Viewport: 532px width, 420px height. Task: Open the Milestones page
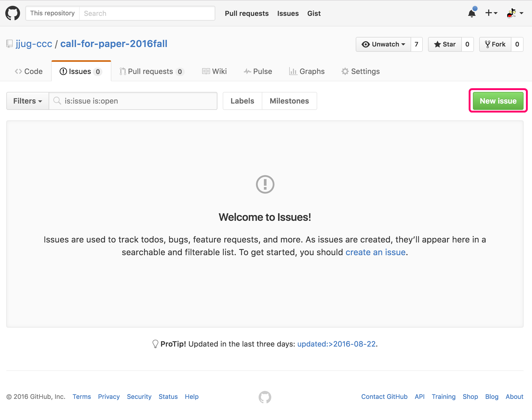[x=289, y=101]
